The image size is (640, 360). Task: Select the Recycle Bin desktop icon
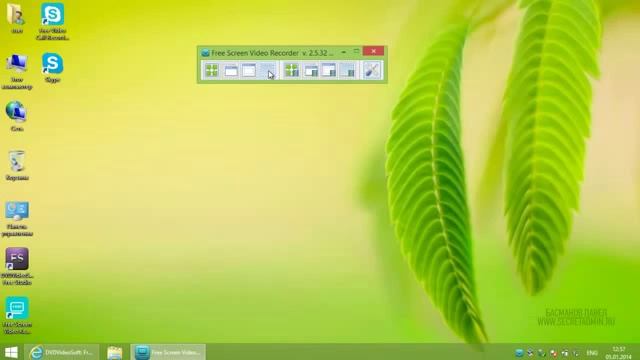click(17, 166)
